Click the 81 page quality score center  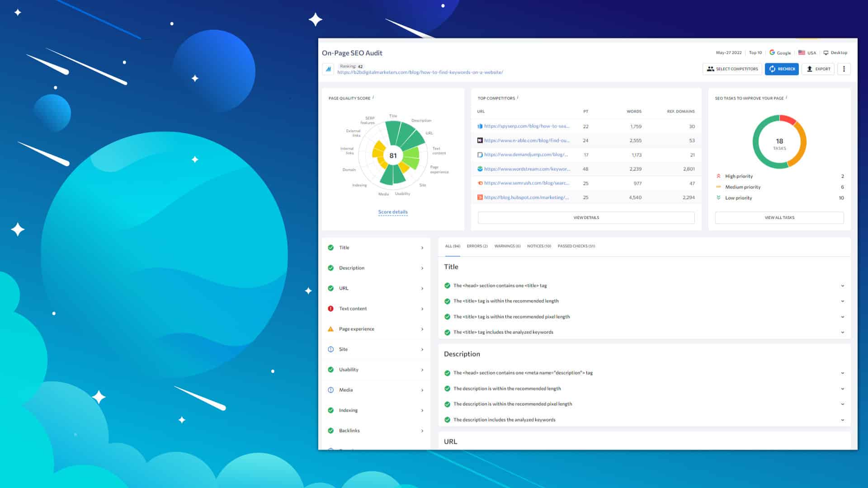393,155
